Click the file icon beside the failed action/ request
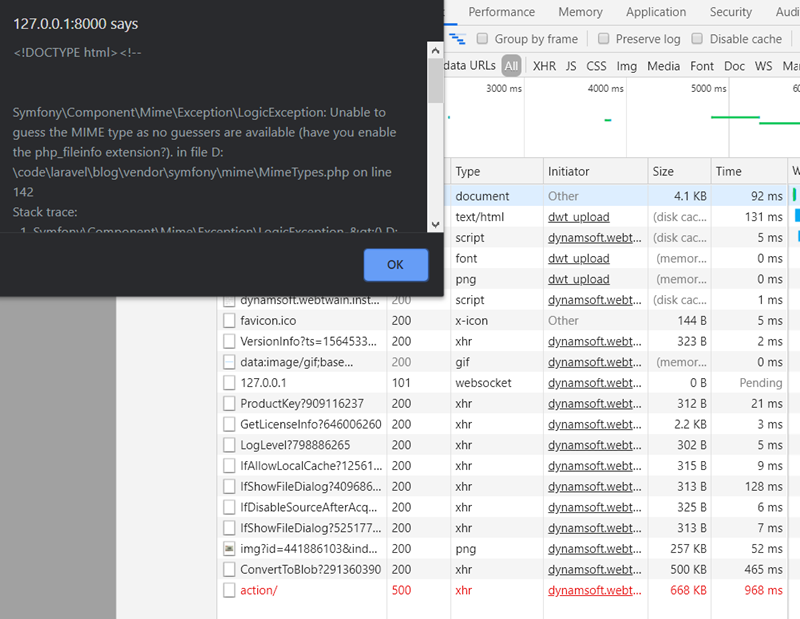The image size is (800, 619). click(x=230, y=590)
